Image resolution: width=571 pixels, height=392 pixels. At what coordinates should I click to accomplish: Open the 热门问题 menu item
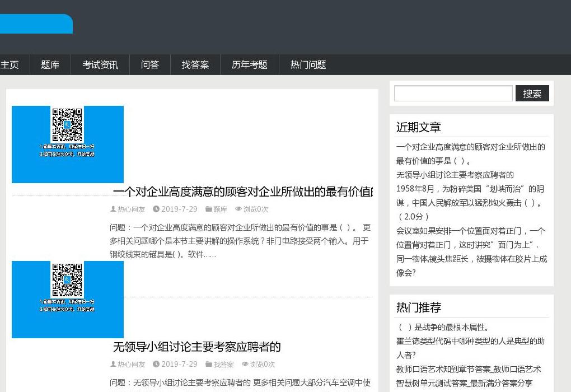click(x=308, y=65)
